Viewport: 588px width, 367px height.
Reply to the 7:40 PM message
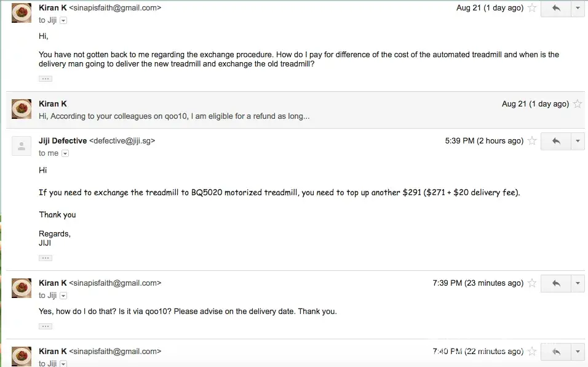click(556, 352)
